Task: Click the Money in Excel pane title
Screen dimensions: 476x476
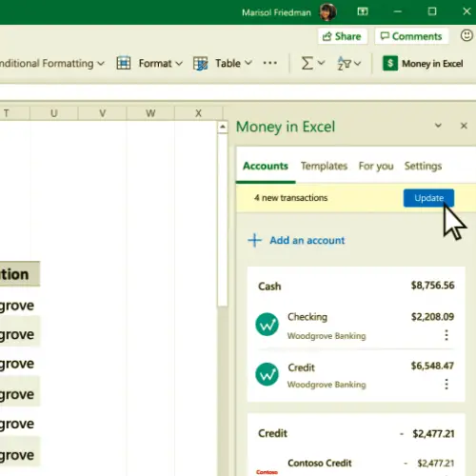Action: click(286, 127)
